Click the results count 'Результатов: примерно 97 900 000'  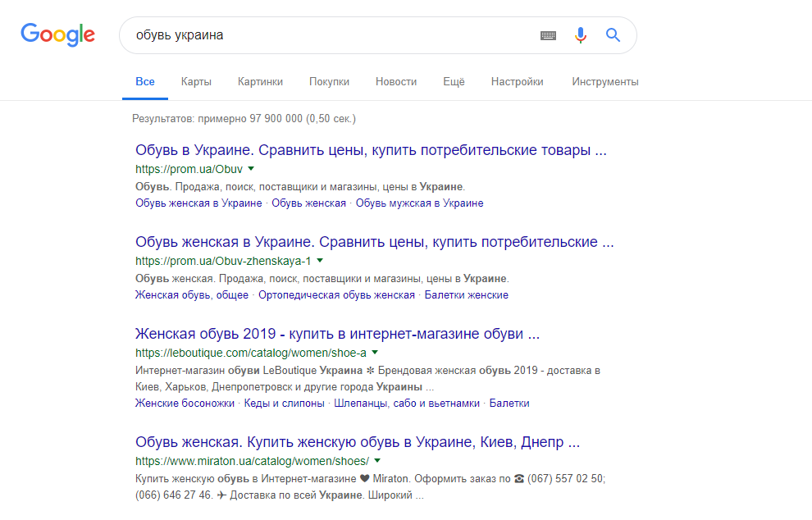pos(244,119)
